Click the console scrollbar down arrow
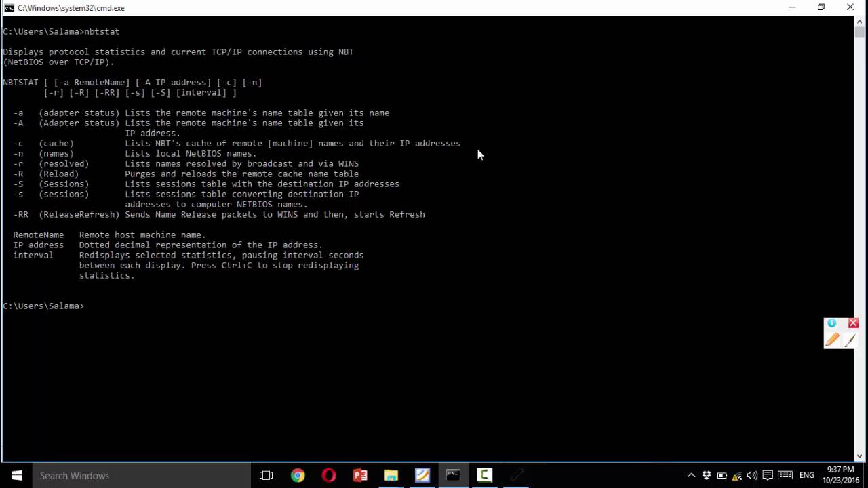The image size is (868, 488). click(x=860, y=457)
